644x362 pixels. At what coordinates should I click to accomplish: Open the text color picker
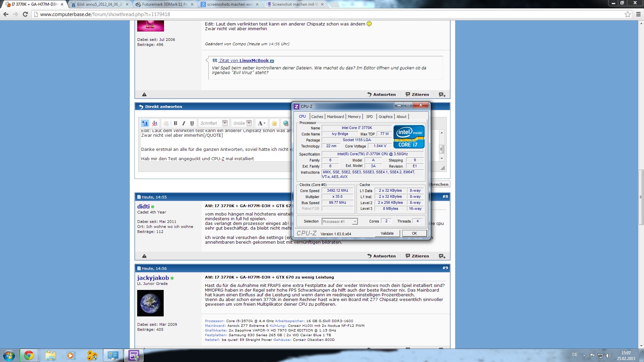tap(261, 123)
